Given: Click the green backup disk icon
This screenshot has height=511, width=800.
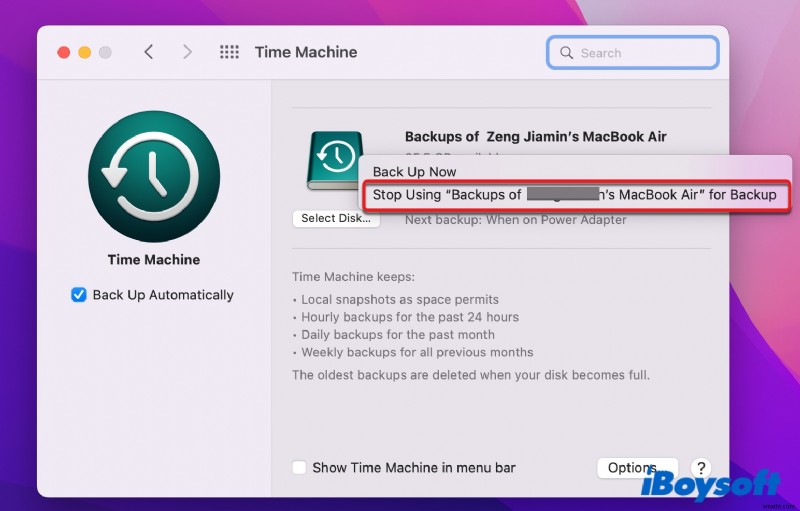Looking at the screenshot, I should (334, 160).
